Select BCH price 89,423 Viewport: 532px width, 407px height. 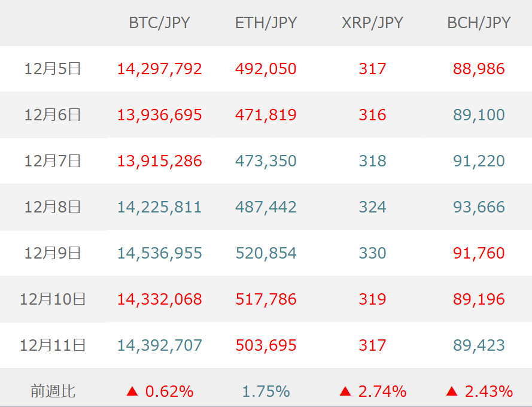tap(479, 345)
